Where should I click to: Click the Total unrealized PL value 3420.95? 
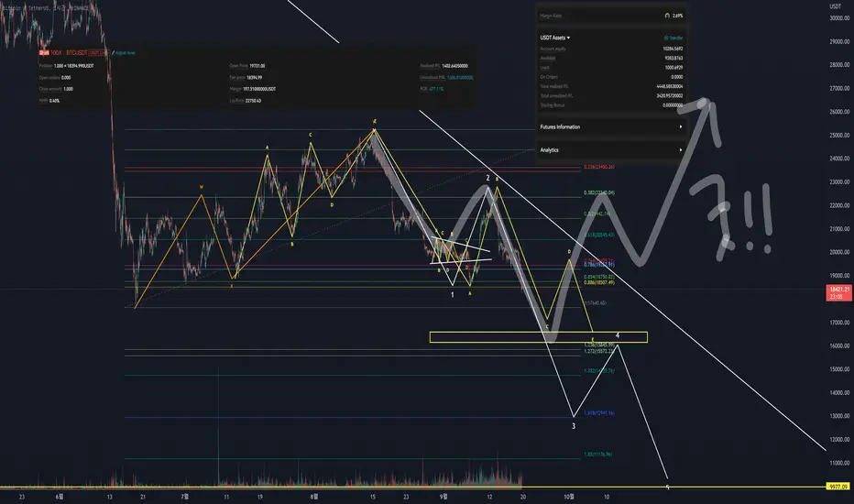pyautogui.click(x=670, y=96)
